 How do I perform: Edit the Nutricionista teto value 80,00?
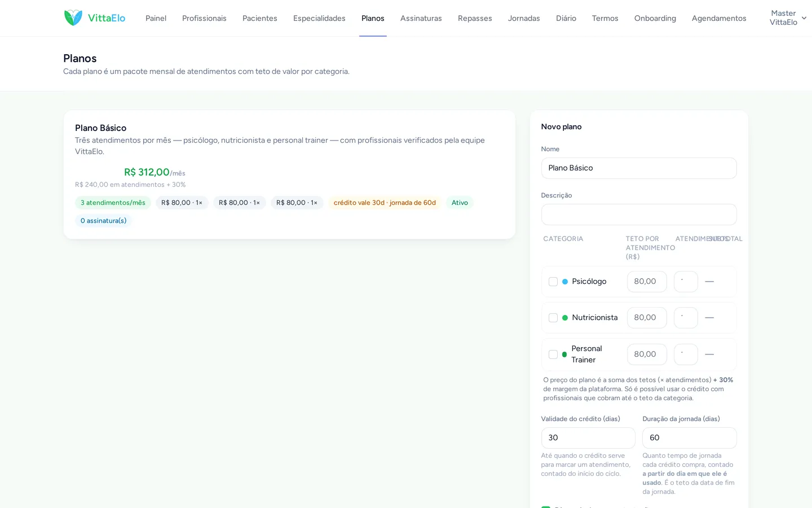pos(647,318)
